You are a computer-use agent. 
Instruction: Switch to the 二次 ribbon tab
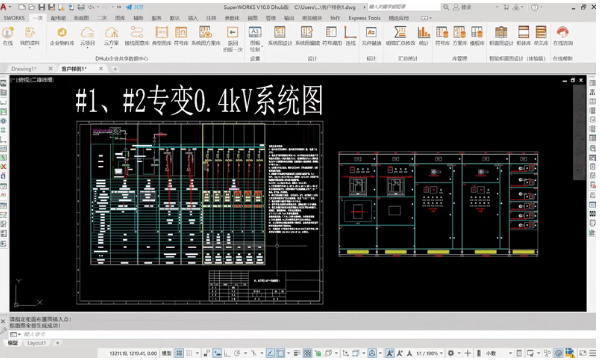[x=101, y=18]
